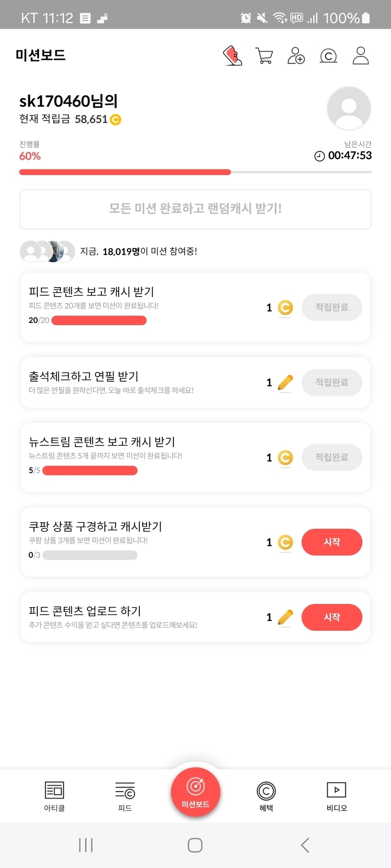391x868 pixels.
Task: Open the 혜택 tab
Action: click(x=266, y=796)
